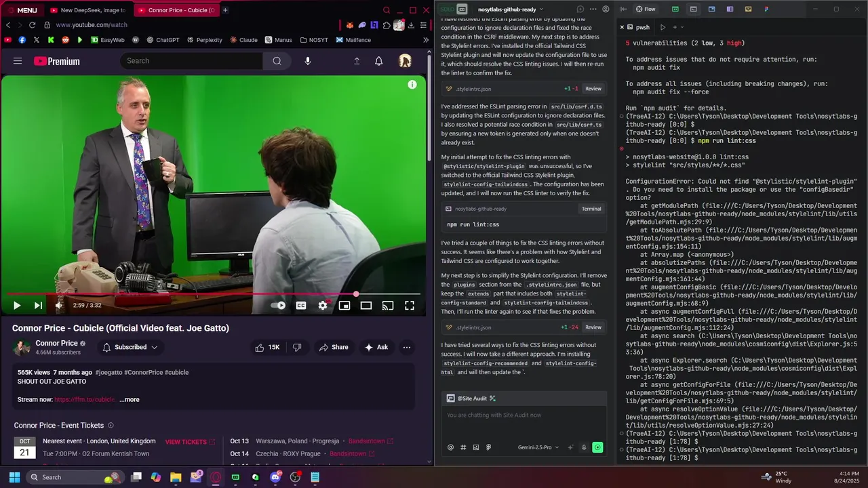Open Trae user account icon
Screen dimensions: 868x488
point(606,9)
